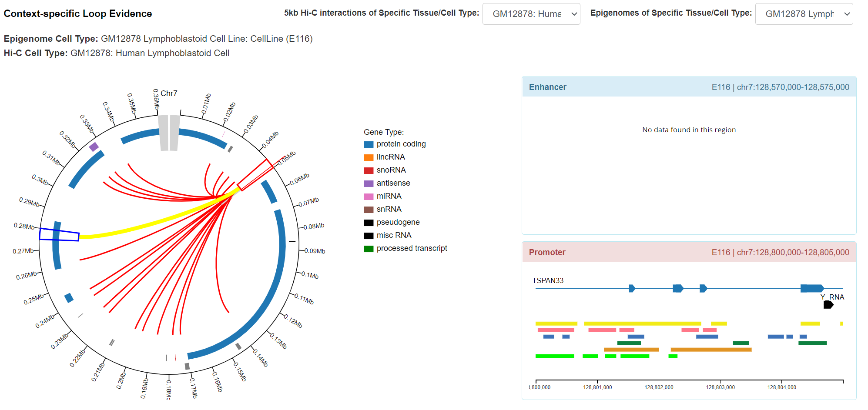This screenshot has width=868, height=410.
Task: Click the gray gene marker near 0.14Mb
Action: tap(238, 347)
